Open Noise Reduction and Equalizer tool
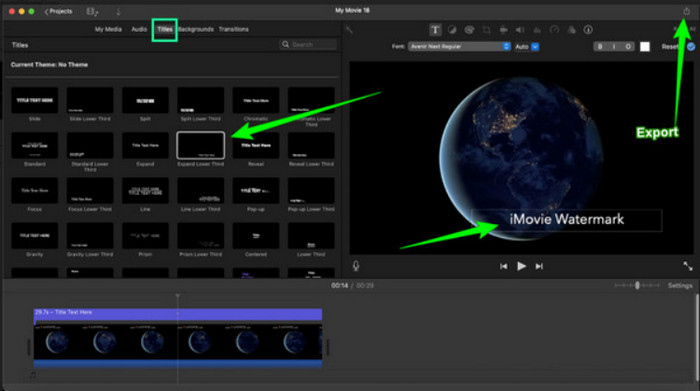Screen dimensions: 700x391 pyautogui.click(x=537, y=30)
